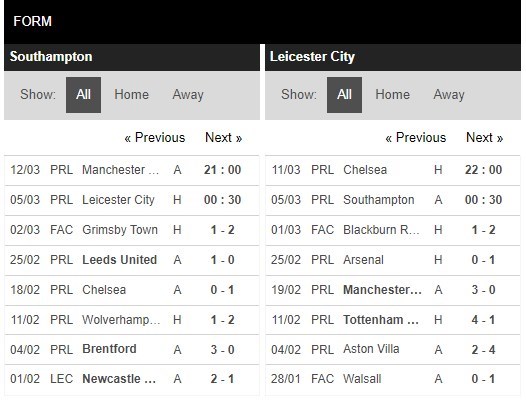
Task: Open Next page of Southampton fixtures
Action: (x=223, y=138)
